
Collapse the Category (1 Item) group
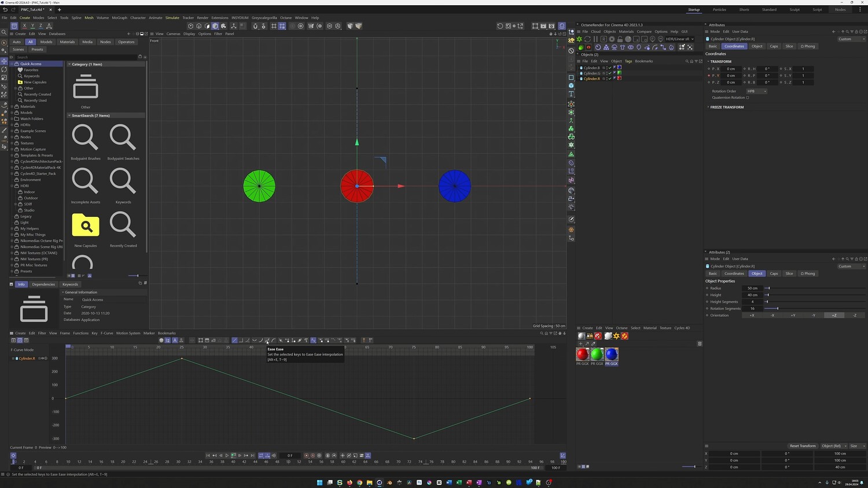coord(69,64)
